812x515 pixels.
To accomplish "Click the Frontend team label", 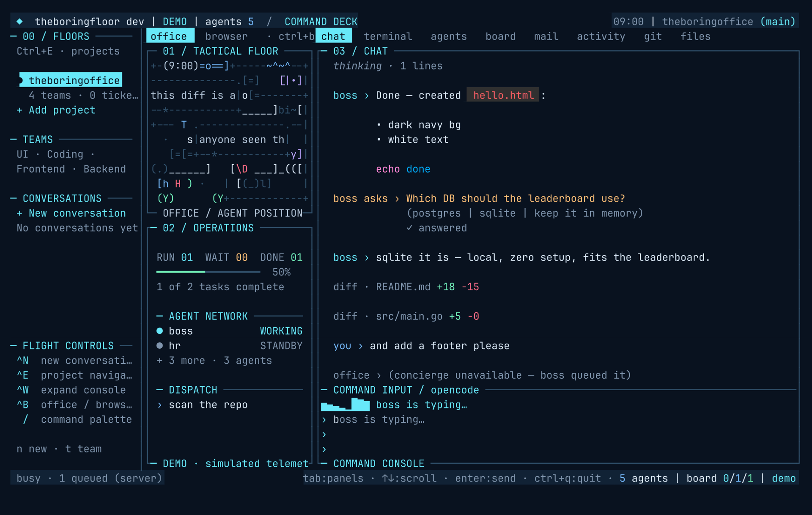I will (x=41, y=169).
